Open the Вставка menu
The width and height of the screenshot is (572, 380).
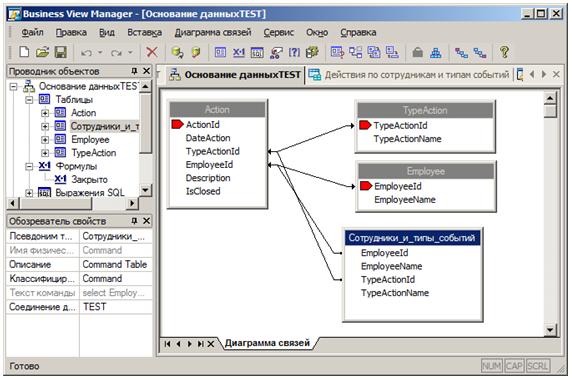(x=144, y=32)
